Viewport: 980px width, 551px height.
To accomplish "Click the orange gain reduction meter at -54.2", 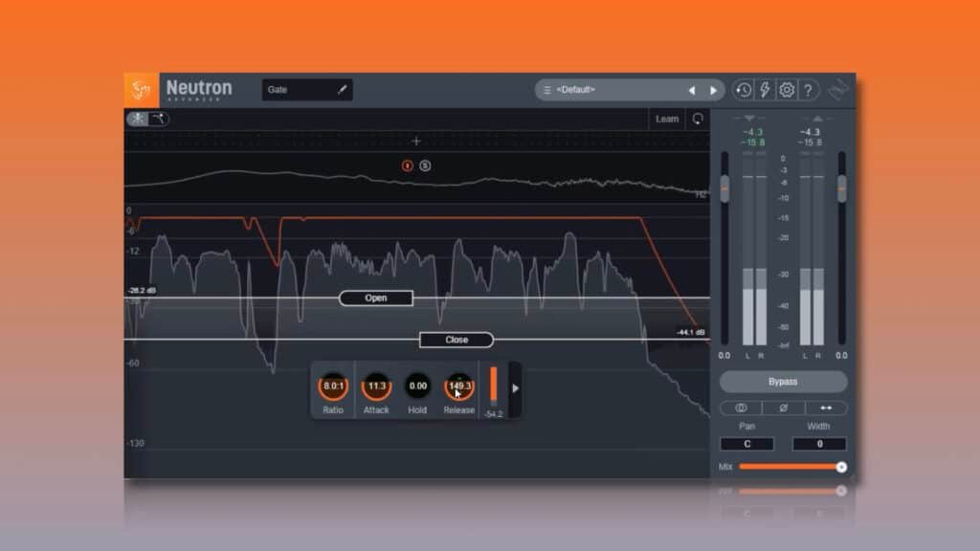I will tap(493, 386).
